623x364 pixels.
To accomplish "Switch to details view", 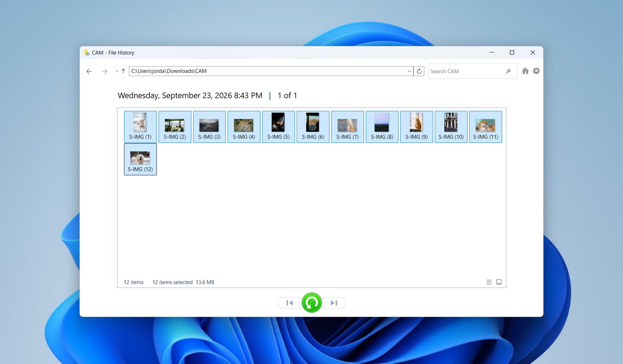I will (x=489, y=282).
